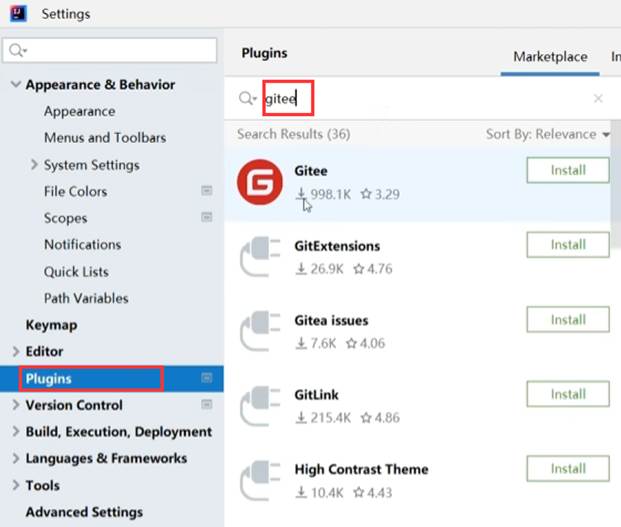Screen dimensions: 621x527
Task: Expand the System Settings node
Action: [34, 164]
